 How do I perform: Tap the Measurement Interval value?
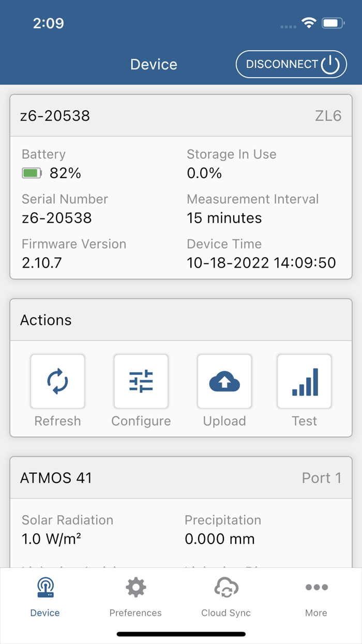click(x=224, y=218)
